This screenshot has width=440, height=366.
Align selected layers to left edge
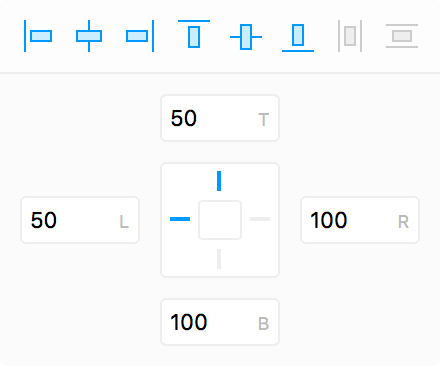pyautogui.click(x=38, y=36)
